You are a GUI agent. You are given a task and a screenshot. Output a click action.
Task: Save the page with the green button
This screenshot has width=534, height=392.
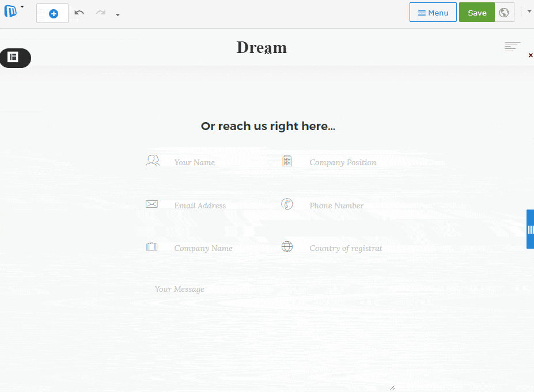[477, 12]
